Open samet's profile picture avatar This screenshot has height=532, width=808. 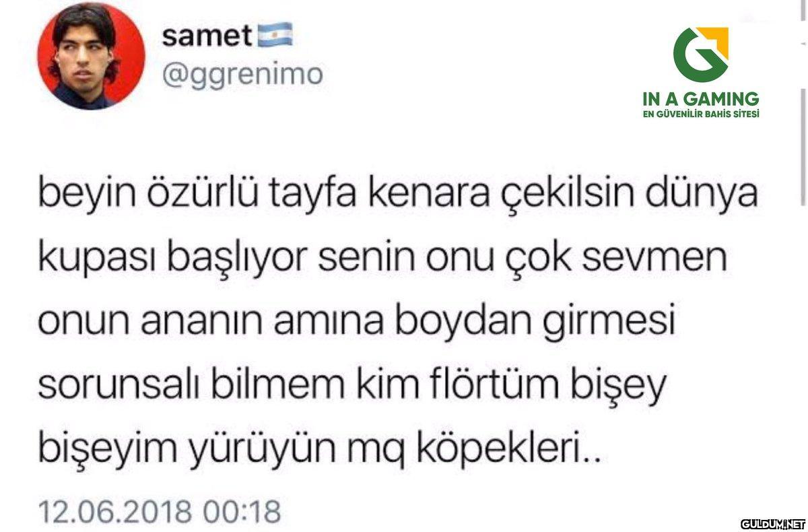click(91, 56)
